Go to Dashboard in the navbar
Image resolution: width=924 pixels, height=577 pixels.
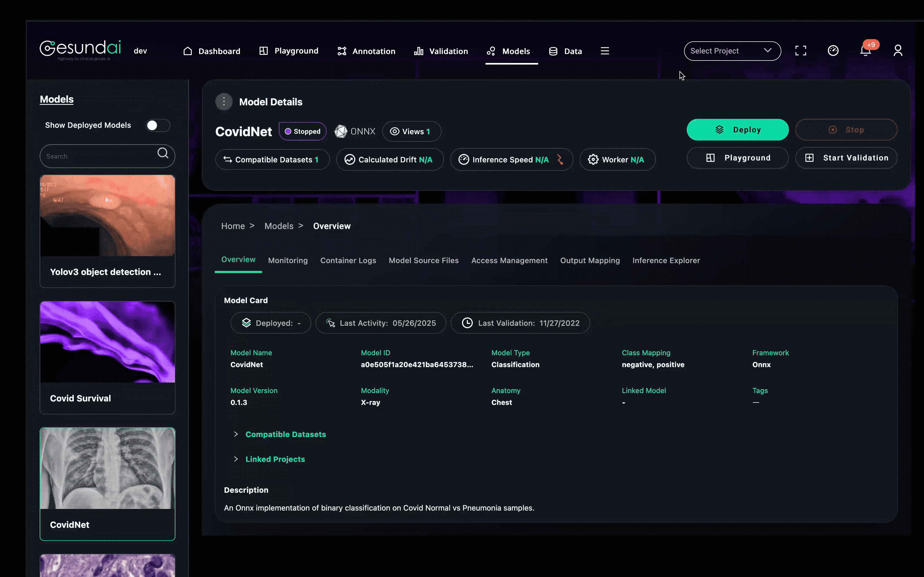pos(212,51)
